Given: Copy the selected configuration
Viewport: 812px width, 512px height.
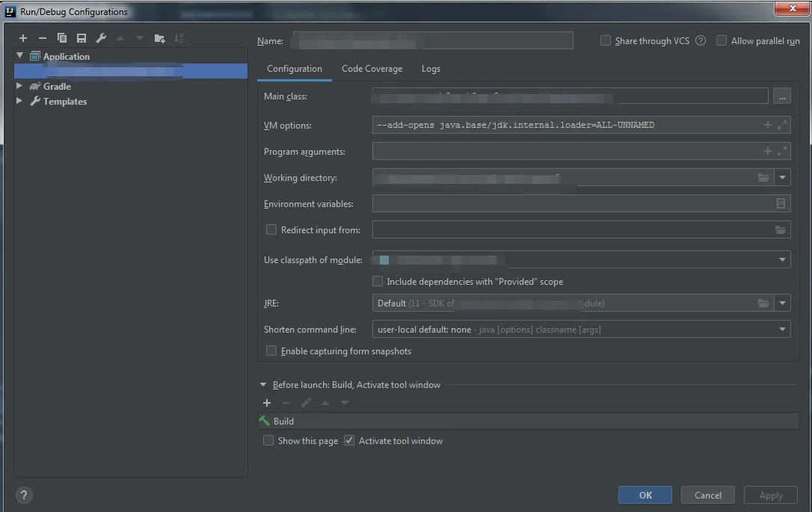Looking at the screenshot, I should 61,38.
